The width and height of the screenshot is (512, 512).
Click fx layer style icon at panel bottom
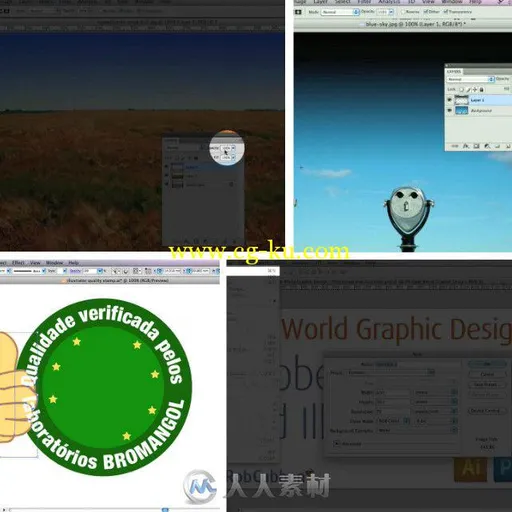466,146
